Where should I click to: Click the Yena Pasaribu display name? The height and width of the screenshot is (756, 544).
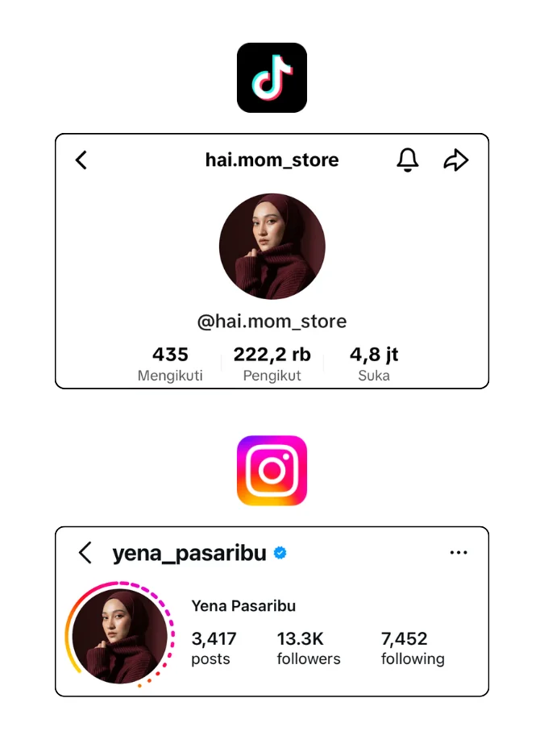(243, 605)
